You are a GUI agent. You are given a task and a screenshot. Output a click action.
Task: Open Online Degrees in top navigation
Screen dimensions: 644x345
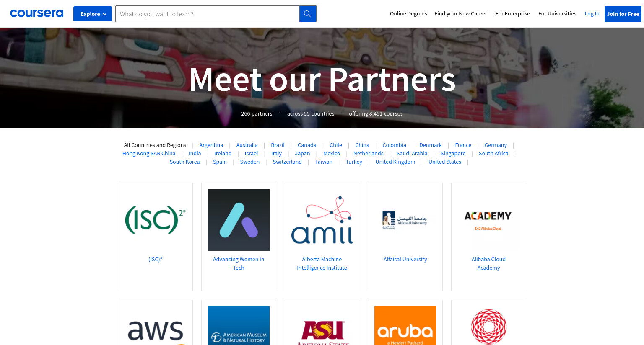click(x=408, y=14)
